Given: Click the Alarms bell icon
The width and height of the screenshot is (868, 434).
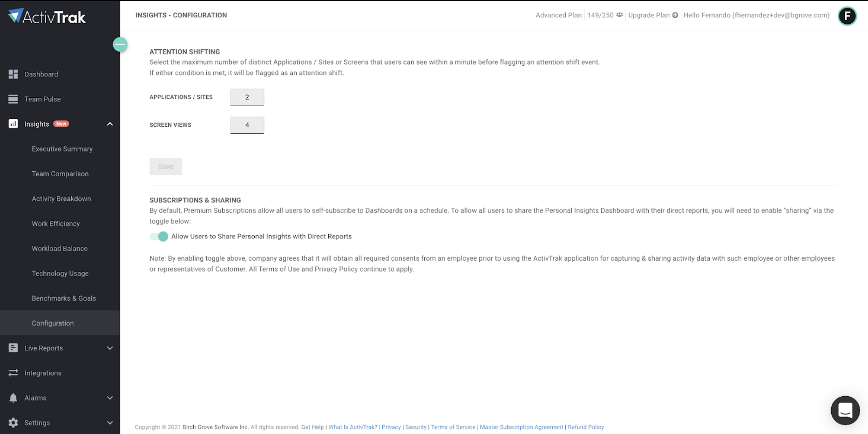Looking at the screenshot, I should (x=13, y=398).
